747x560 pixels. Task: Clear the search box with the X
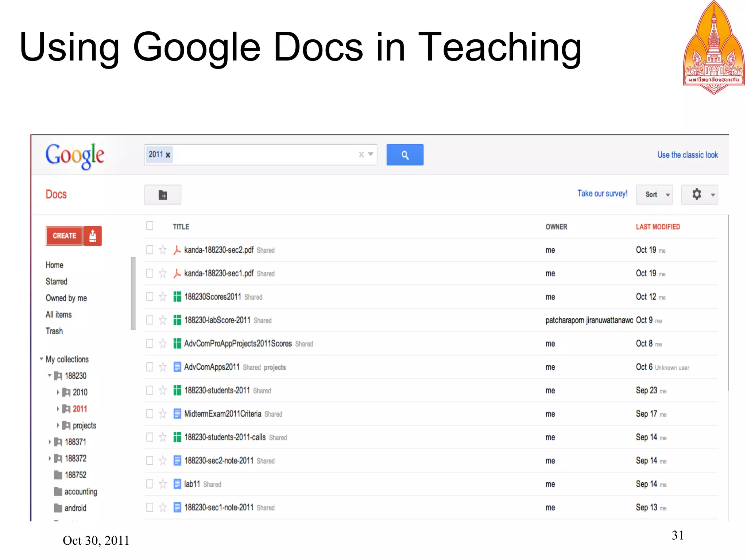[x=361, y=155]
